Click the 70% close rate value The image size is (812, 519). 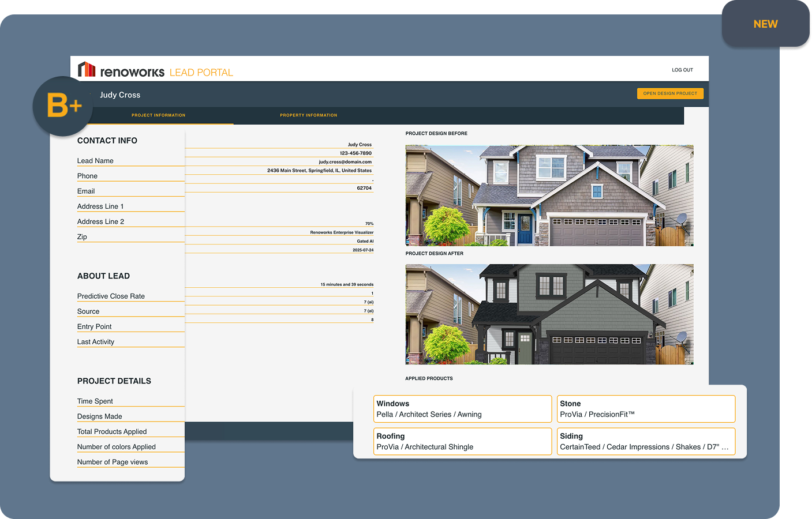(x=369, y=224)
